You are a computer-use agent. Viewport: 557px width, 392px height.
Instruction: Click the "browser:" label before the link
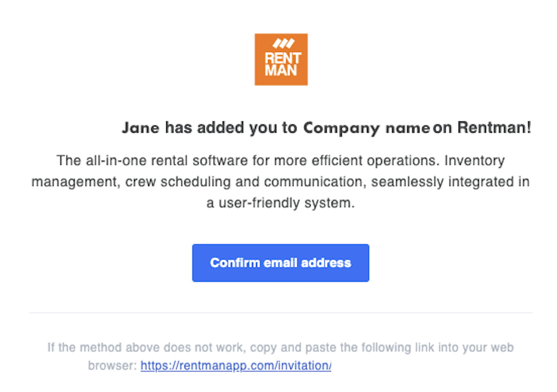(x=113, y=366)
